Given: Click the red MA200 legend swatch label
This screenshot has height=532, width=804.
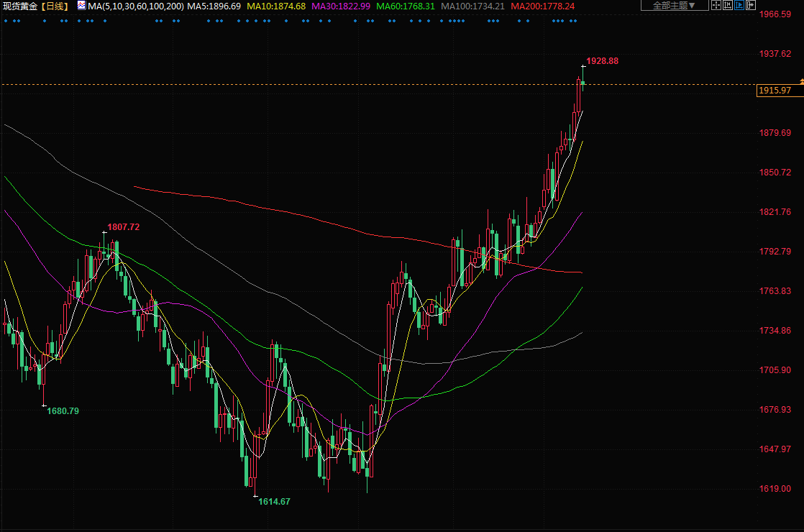Looking at the screenshot, I should (x=542, y=6).
